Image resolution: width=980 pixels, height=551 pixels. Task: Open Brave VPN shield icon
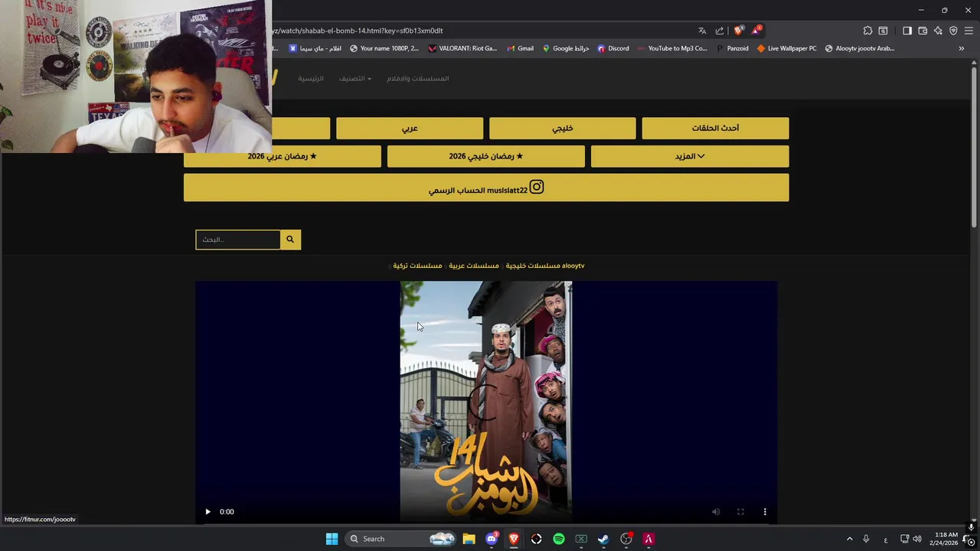953,31
